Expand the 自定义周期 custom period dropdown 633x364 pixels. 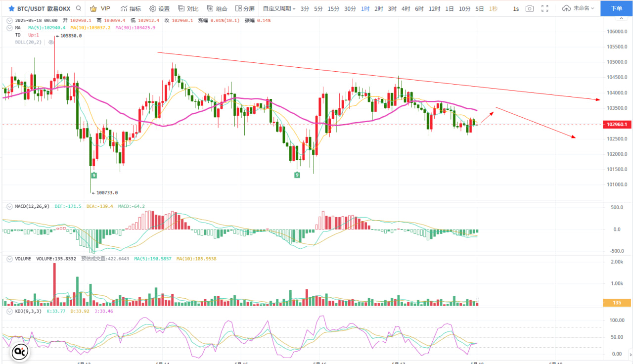[279, 8]
